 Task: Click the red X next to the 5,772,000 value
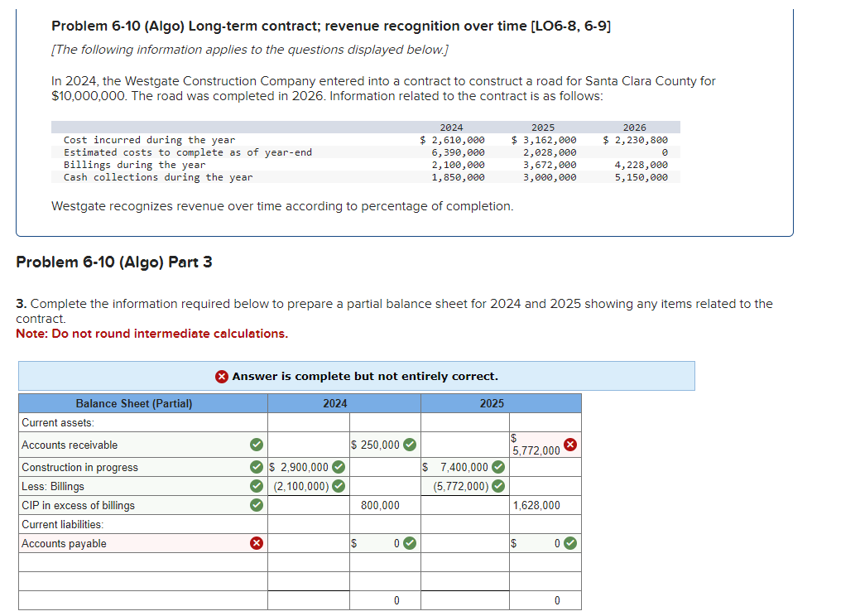click(x=569, y=444)
